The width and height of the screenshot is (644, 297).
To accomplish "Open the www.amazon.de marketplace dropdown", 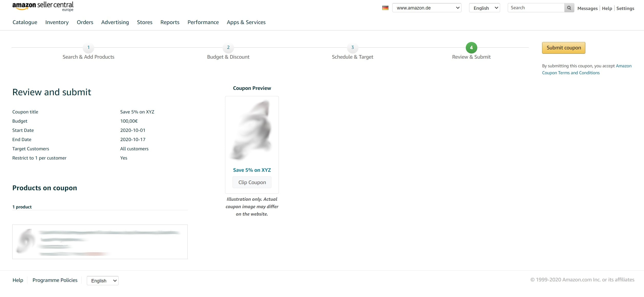I will coord(427,8).
